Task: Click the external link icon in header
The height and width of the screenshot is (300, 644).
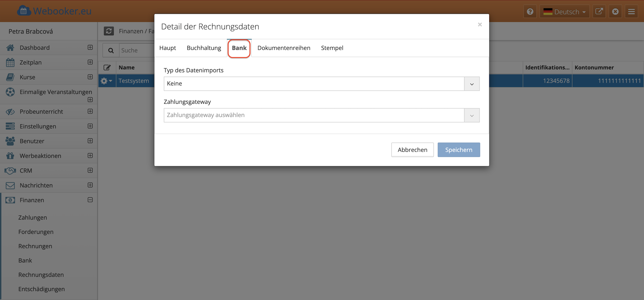Action: point(599,12)
